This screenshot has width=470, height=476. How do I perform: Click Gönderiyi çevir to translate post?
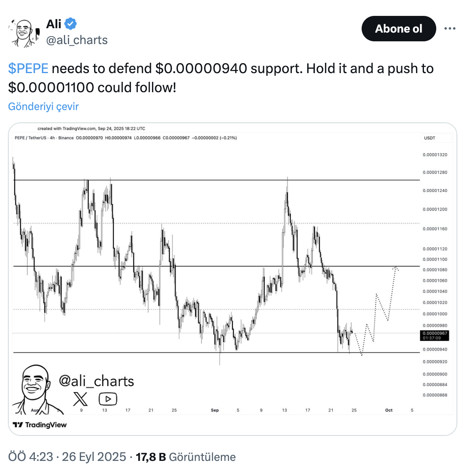click(x=43, y=106)
